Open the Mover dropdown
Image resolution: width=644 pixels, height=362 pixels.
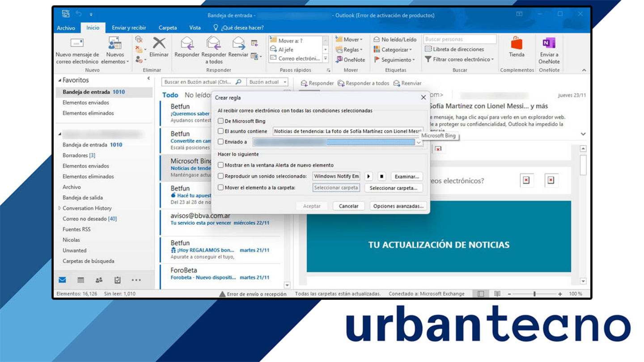(x=349, y=39)
